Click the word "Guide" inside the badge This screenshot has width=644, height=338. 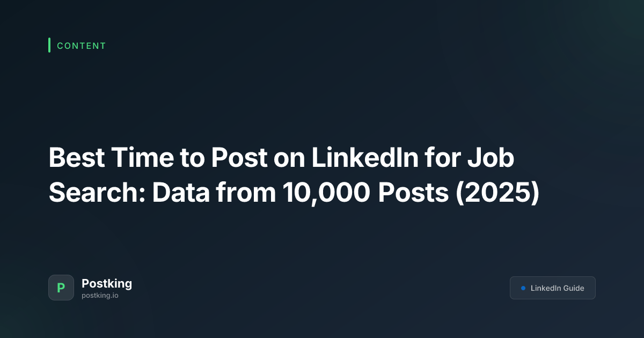click(x=574, y=288)
